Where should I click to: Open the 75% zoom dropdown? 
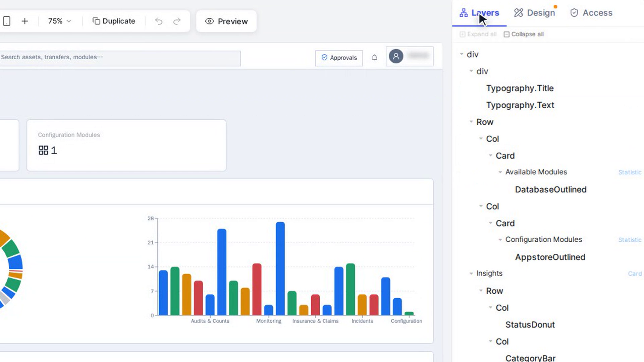tap(60, 21)
